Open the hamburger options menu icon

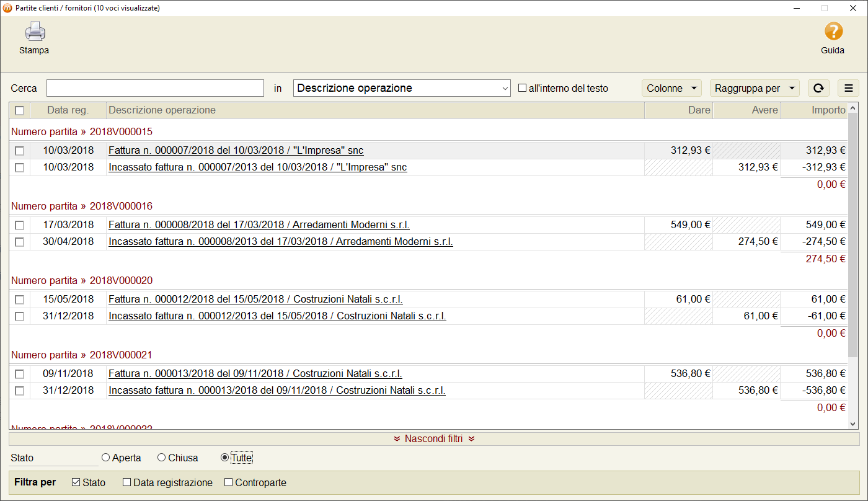pos(848,88)
